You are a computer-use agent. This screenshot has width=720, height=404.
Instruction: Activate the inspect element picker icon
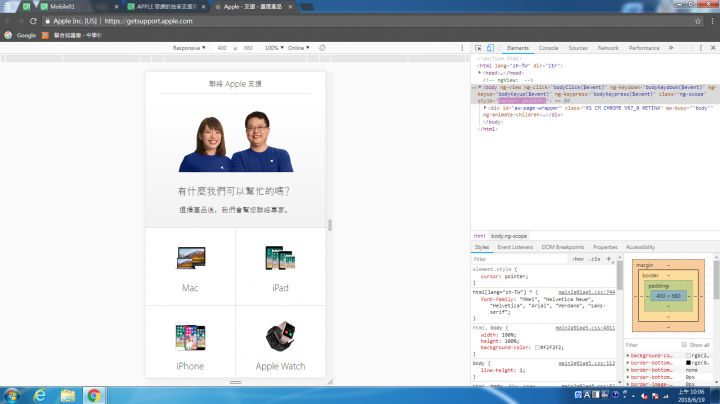click(x=478, y=48)
